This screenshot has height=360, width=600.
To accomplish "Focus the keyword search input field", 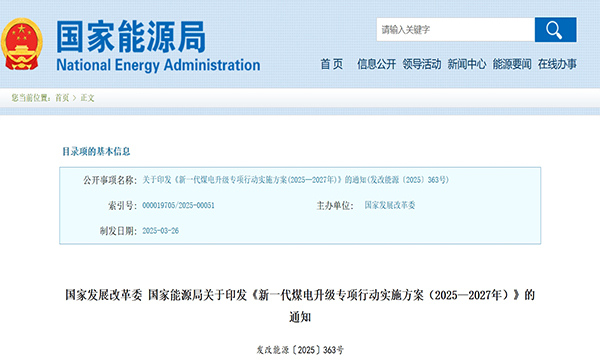I will point(455,29).
